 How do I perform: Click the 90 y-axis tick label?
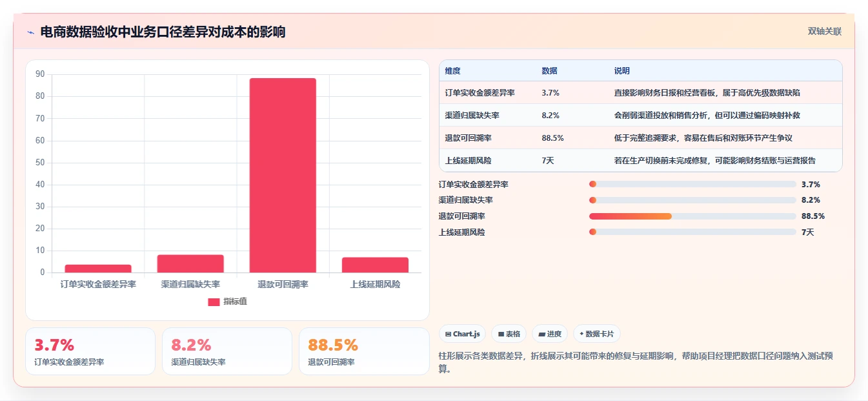point(40,74)
